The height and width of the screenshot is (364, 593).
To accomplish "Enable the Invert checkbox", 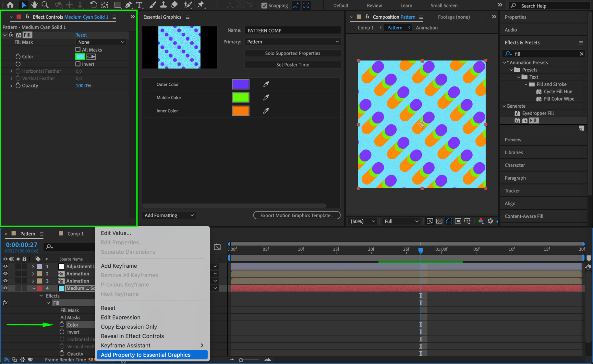I will click(x=78, y=64).
